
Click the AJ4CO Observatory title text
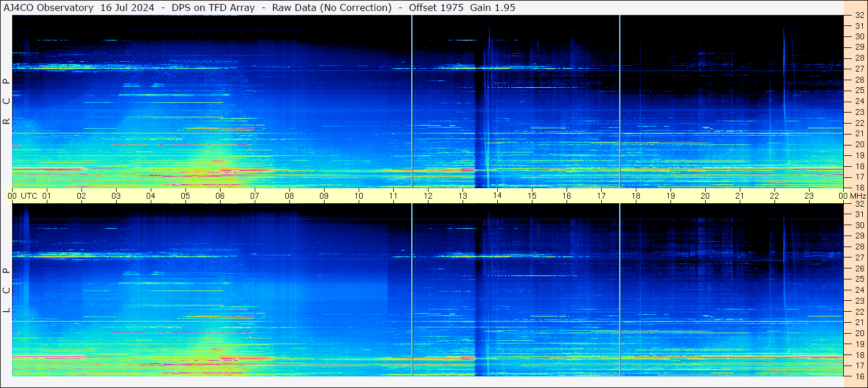(49, 8)
